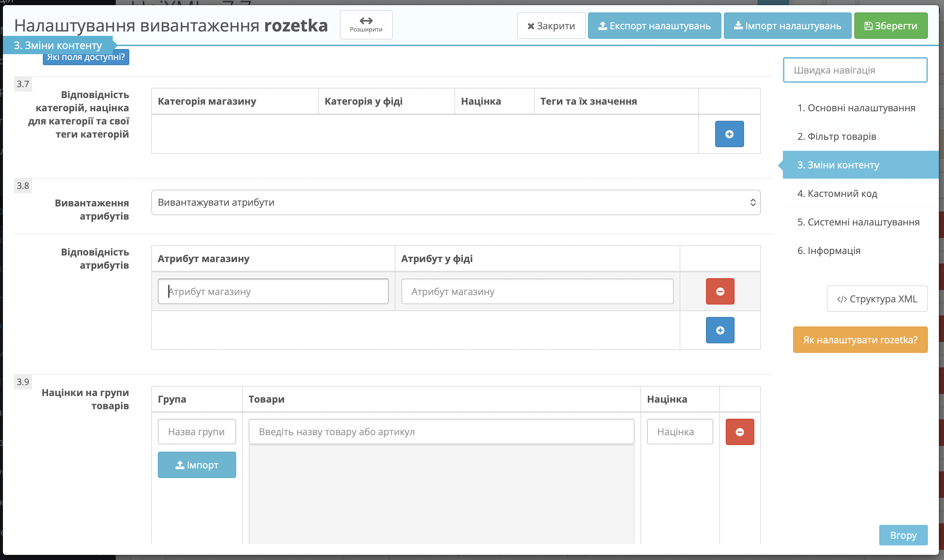
Task: Save settings with Зберегти button
Action: point(891,26)
